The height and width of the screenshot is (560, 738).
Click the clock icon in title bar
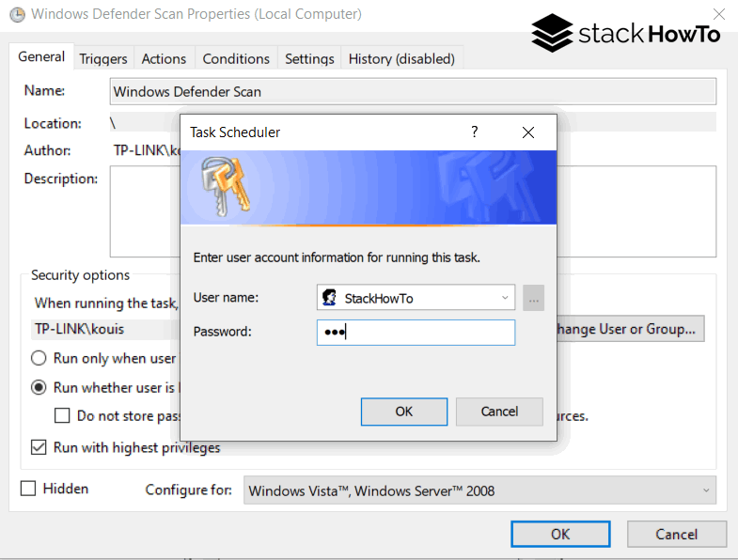pyautogui.click(x=18, y=15)
